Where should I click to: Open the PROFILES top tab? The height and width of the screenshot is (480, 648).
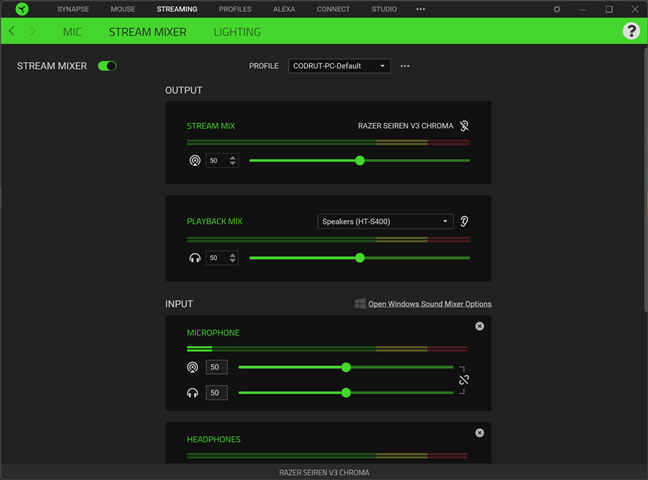click(x=235, y=9)
